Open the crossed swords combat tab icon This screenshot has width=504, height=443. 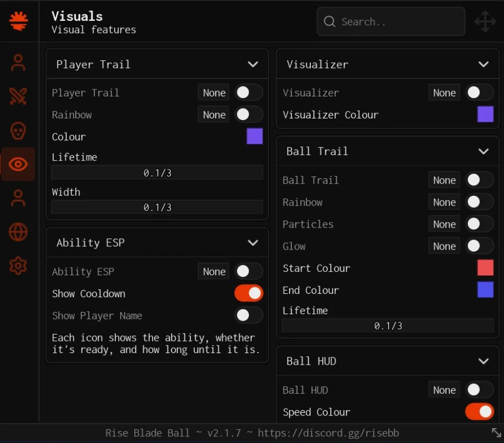click(18, 96)
